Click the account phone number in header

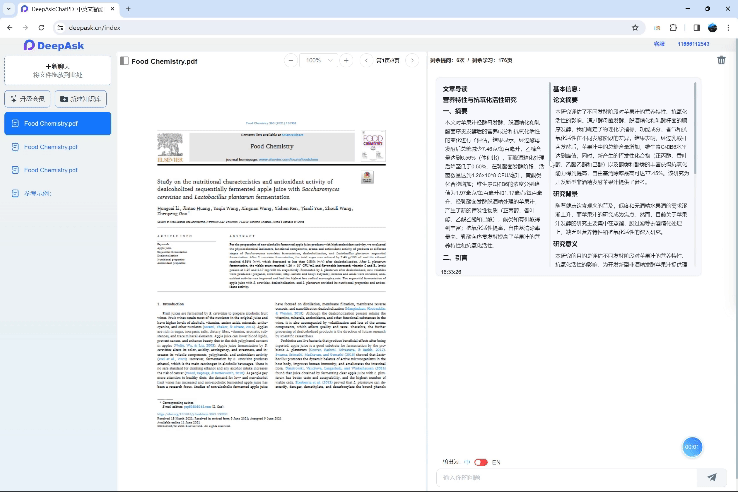click(693, 44)
